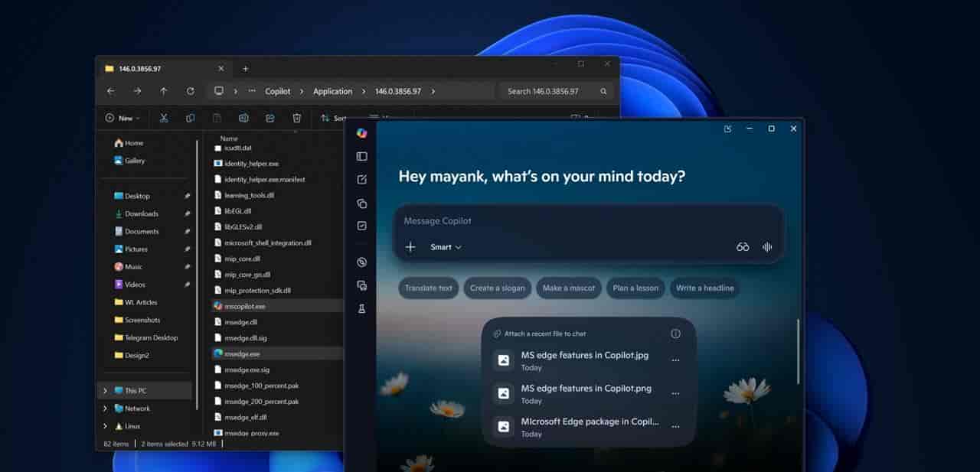Open Downloads in navigation pane
980x472 pixels.
click(142, 214)
